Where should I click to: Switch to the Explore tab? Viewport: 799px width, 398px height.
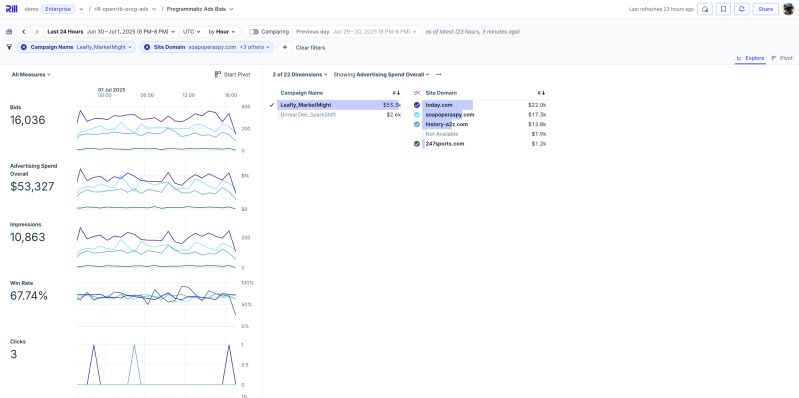(x=750, y=59)
